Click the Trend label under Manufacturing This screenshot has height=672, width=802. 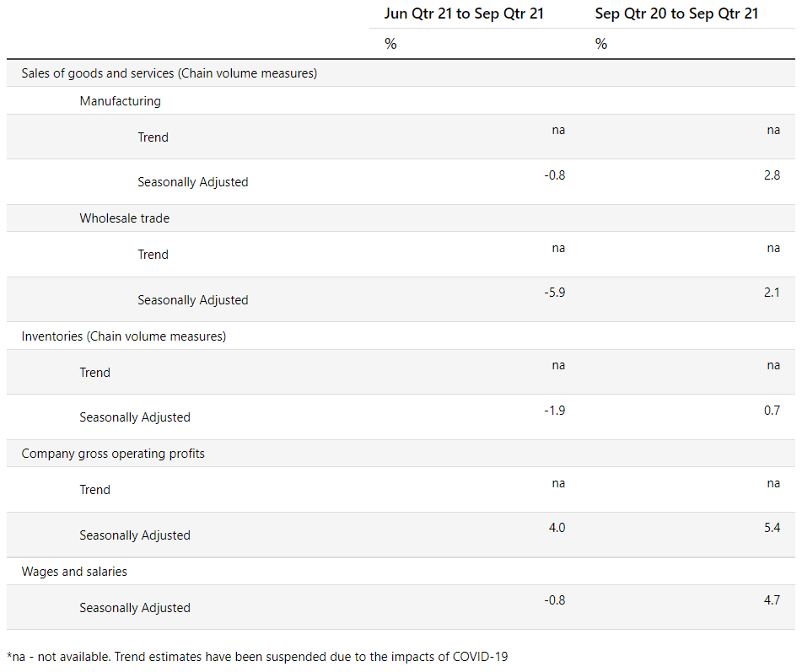pos(153,137)
